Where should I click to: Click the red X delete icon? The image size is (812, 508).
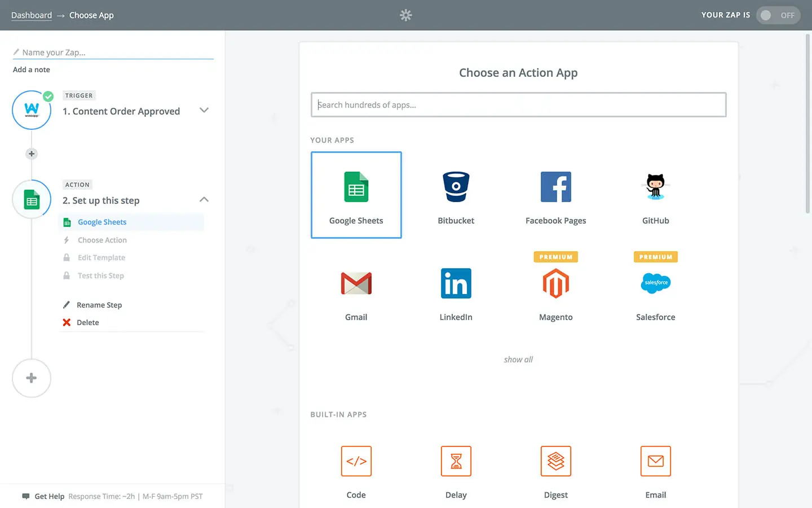(67, 322)
